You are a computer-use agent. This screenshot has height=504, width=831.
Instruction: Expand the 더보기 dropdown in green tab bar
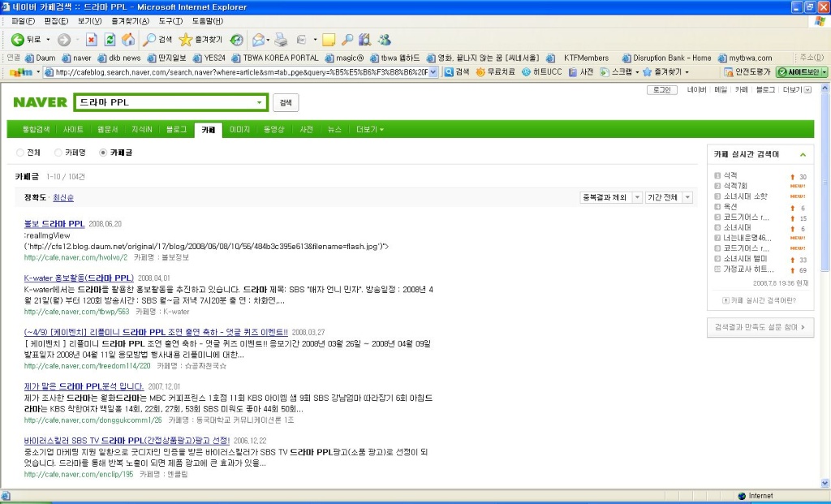pos(370,129)
